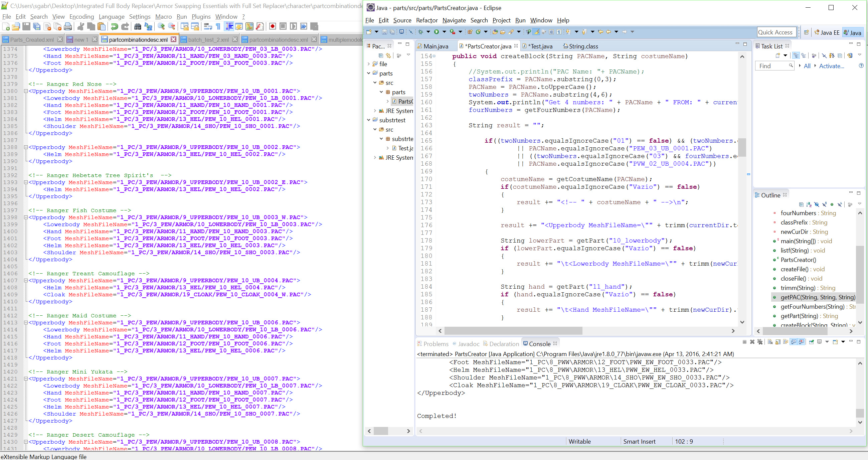Click Notepad++ Print icon
Screen dimensions: 868x460
(x=68, y=26)
